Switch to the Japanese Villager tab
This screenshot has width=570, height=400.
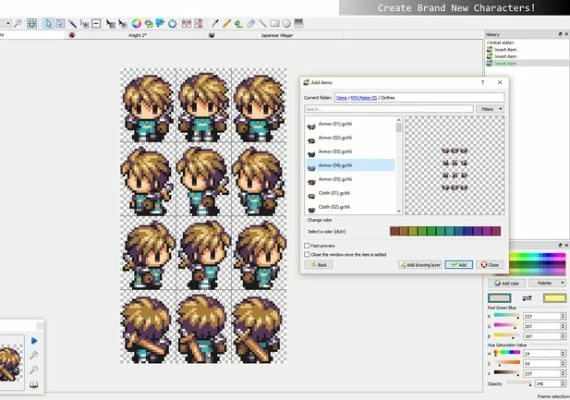(277, 35)
